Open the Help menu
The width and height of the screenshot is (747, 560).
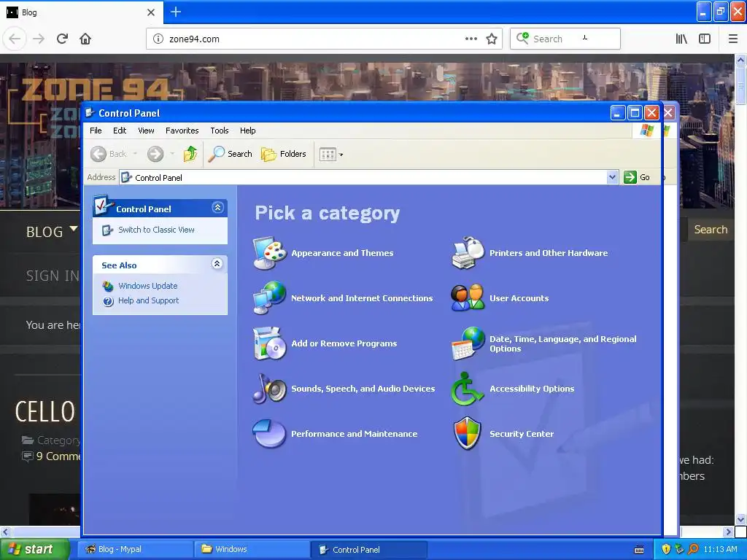pos(248,131)
